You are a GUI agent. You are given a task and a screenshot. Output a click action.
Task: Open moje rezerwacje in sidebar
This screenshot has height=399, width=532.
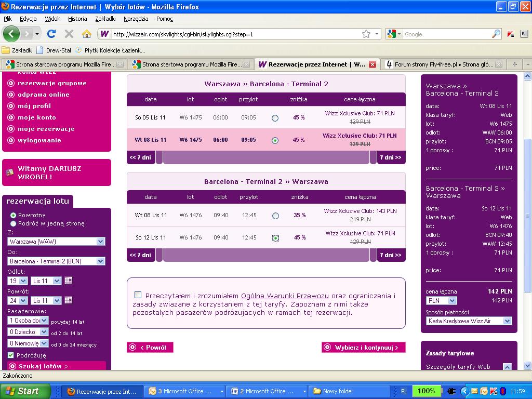[x=46, y=129]
